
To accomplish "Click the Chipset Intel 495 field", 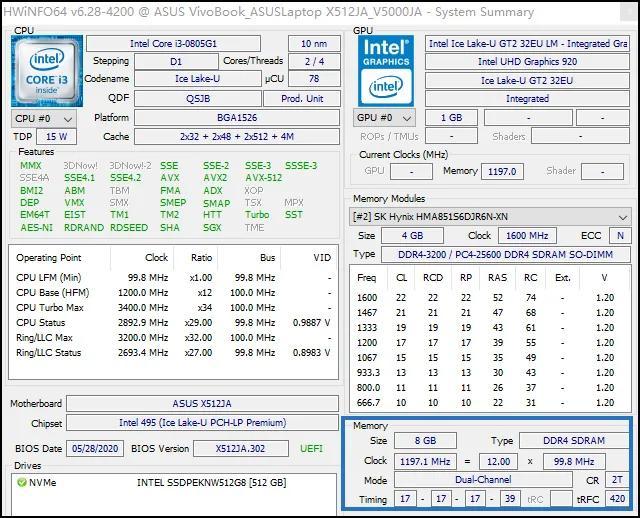I will (x=202, y=422).
